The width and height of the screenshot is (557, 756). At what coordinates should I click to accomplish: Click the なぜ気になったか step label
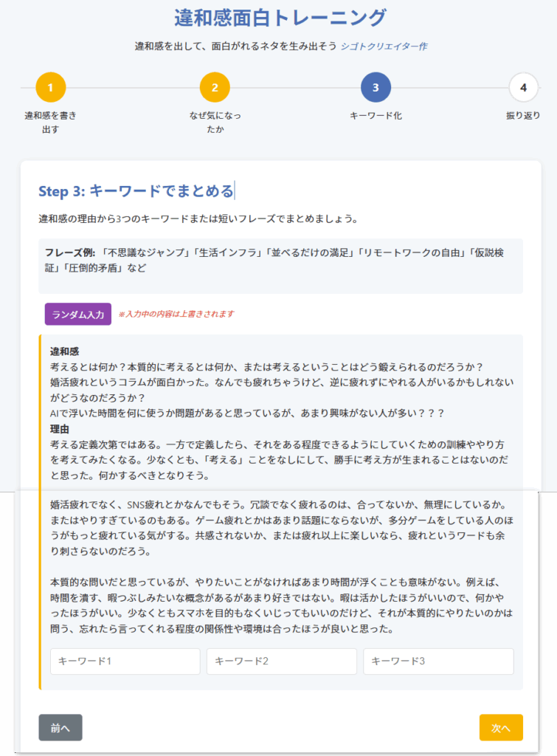[x=215, y=123]
